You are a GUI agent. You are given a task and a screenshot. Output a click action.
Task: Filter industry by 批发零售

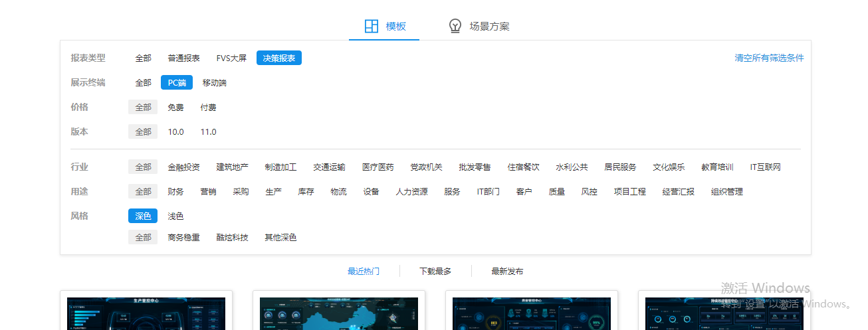(x=475, y=167)
